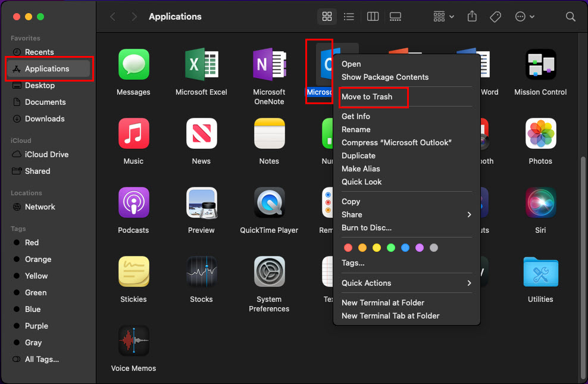Choose Open from the context menu
The image size is (588, 384).
pos(406,64)
